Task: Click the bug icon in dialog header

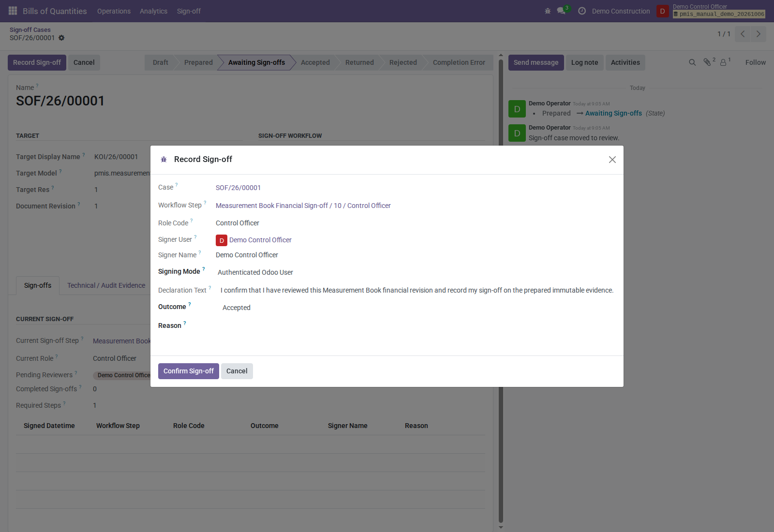Action: pyautogui.click(x=164, y=160)
